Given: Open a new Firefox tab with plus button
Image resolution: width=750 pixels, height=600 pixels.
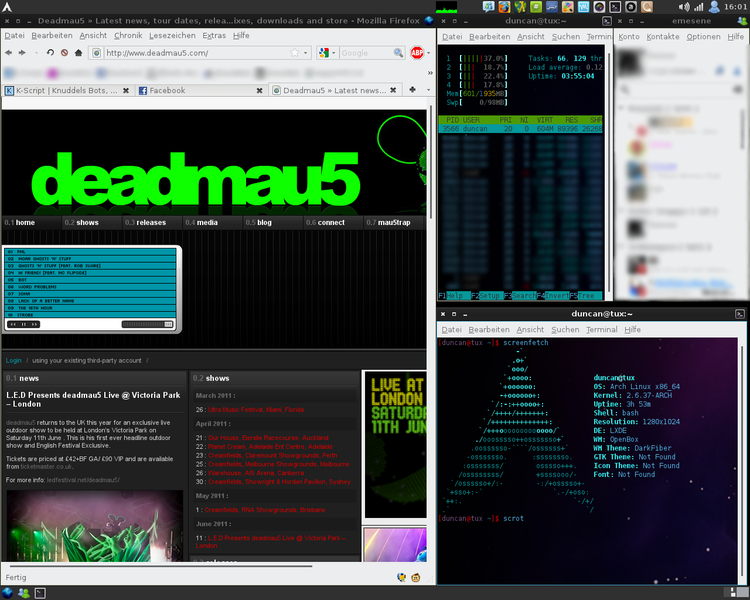Looking at the screenshot, I should 412,89.
